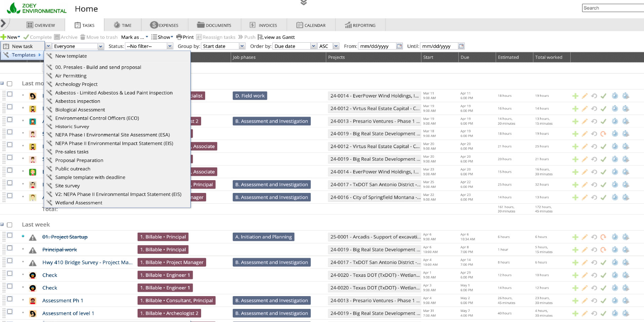The height and width of the screenshot is (322, 644).
Task: Click the double chevron at top center
Action: coord(303,3)
